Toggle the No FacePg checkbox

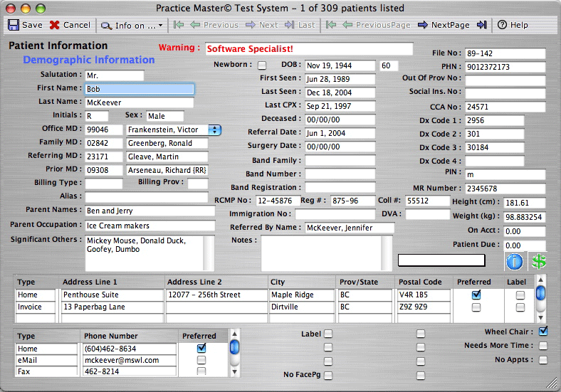(328, 375)
